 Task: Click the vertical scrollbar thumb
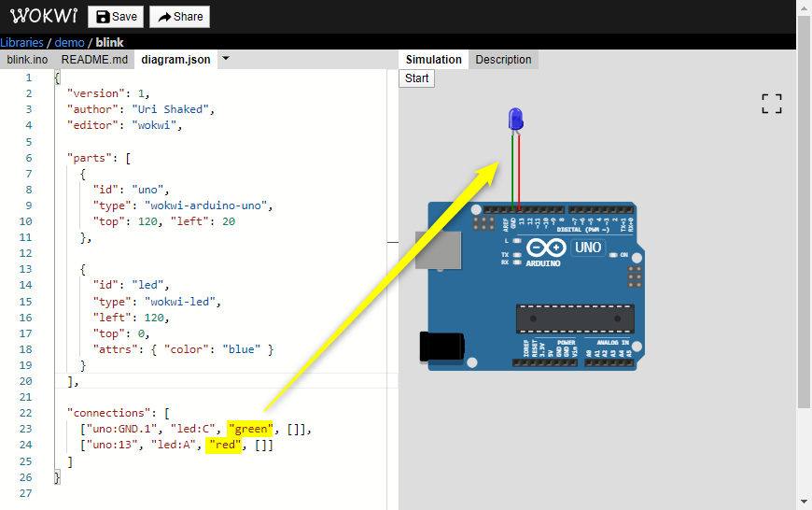[804, 213]
